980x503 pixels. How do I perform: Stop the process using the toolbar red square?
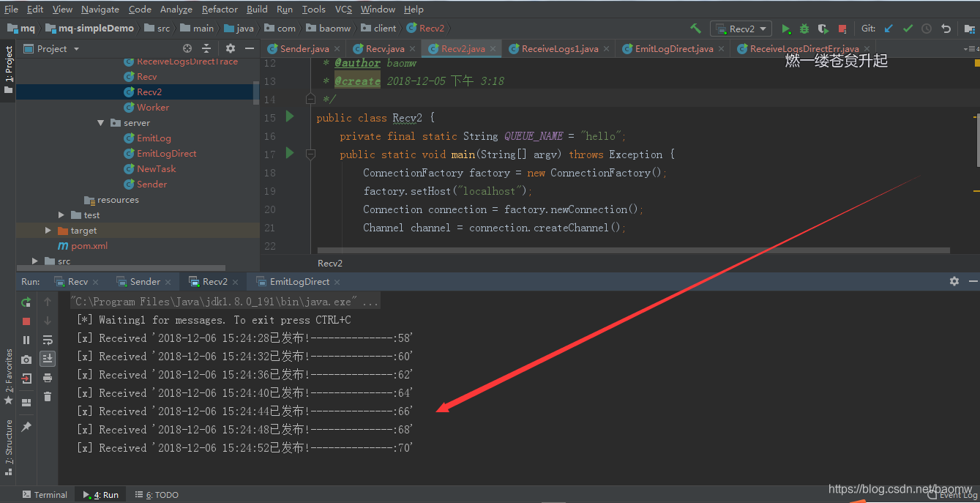click(x=842, y=29)
